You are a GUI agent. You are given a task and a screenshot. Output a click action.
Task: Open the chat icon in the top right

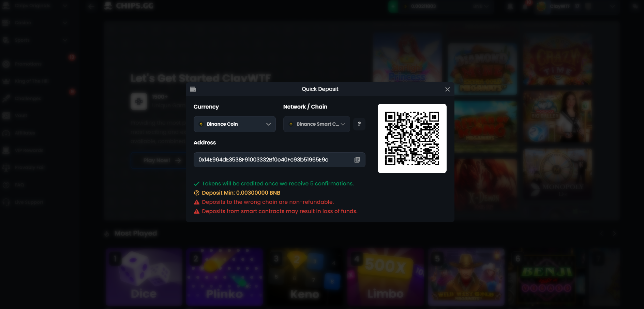(635, 6)
